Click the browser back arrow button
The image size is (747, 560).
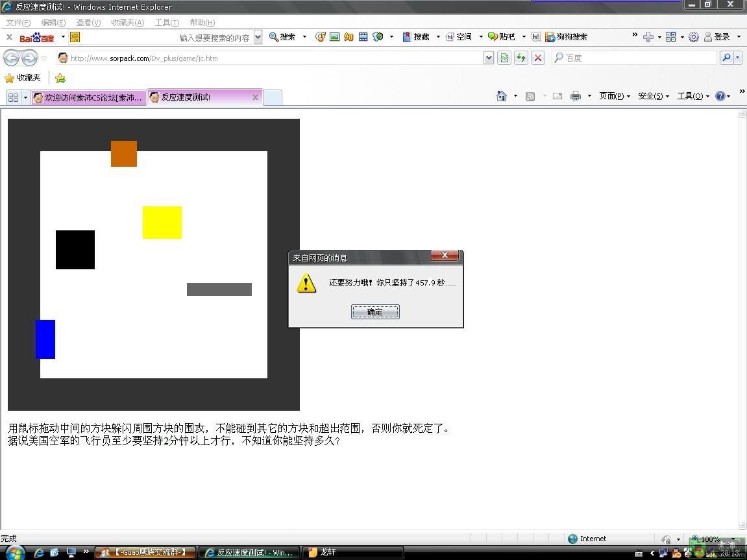11,58
